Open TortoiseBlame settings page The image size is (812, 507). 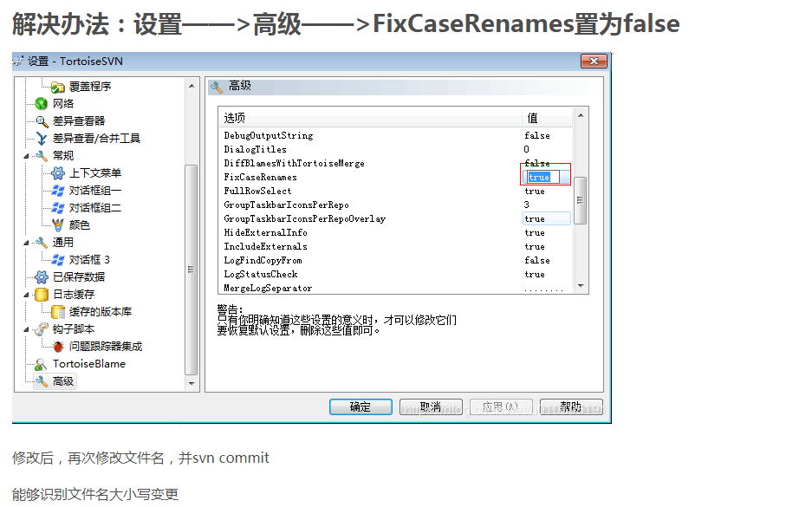click(x=89, y=364)
